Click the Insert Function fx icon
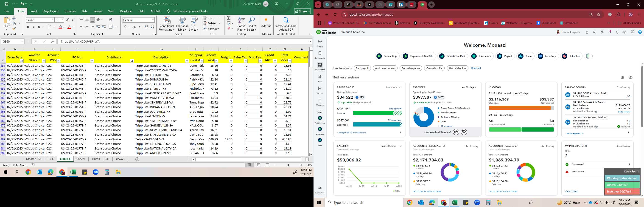This screenshot has width=644, height=207. pos(52,41)
